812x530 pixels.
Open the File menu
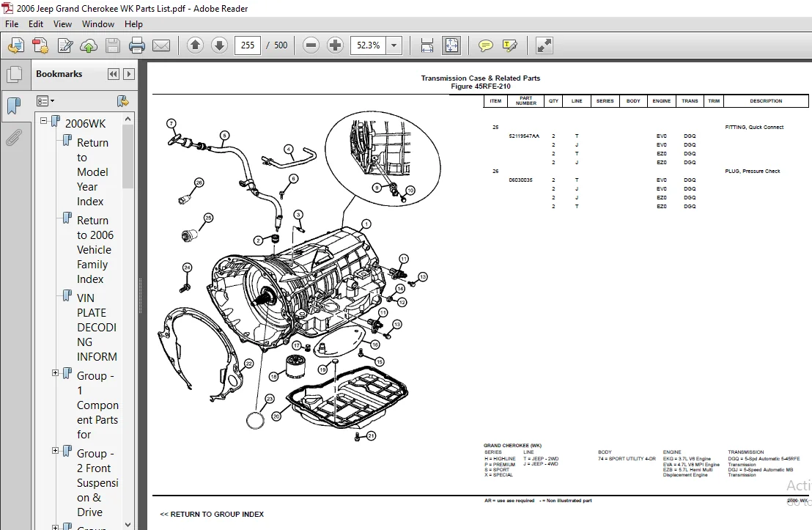click(12, 24)
